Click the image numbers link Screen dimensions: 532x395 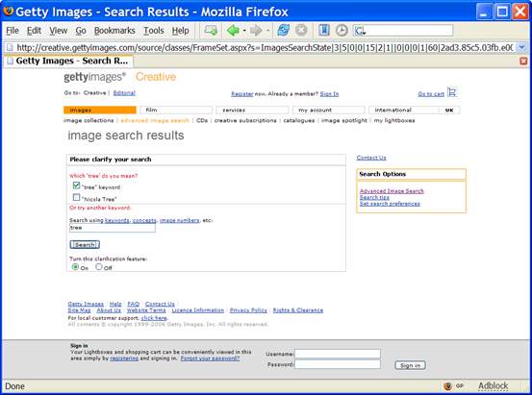(180, 220)
